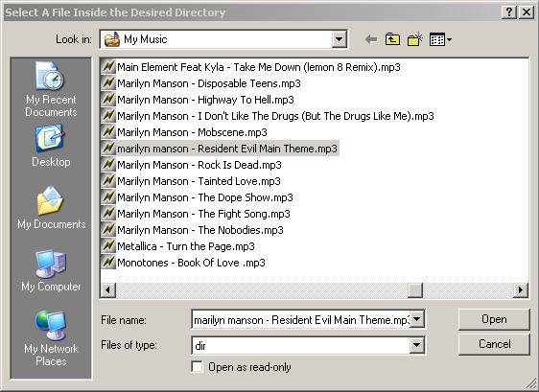This screenshot has height=392, width=539.
Task: Click the My Music folder icon
Action: pyautogui.click(x=112, y=39)
